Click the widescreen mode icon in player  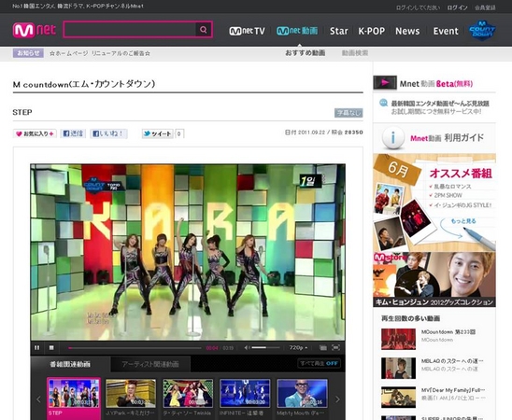coord(322,348)
